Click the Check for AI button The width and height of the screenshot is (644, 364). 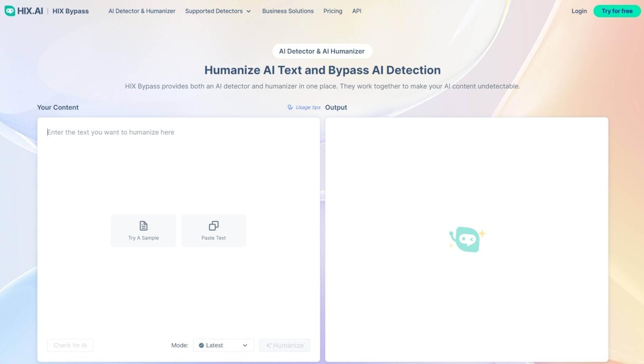point(70,345)
